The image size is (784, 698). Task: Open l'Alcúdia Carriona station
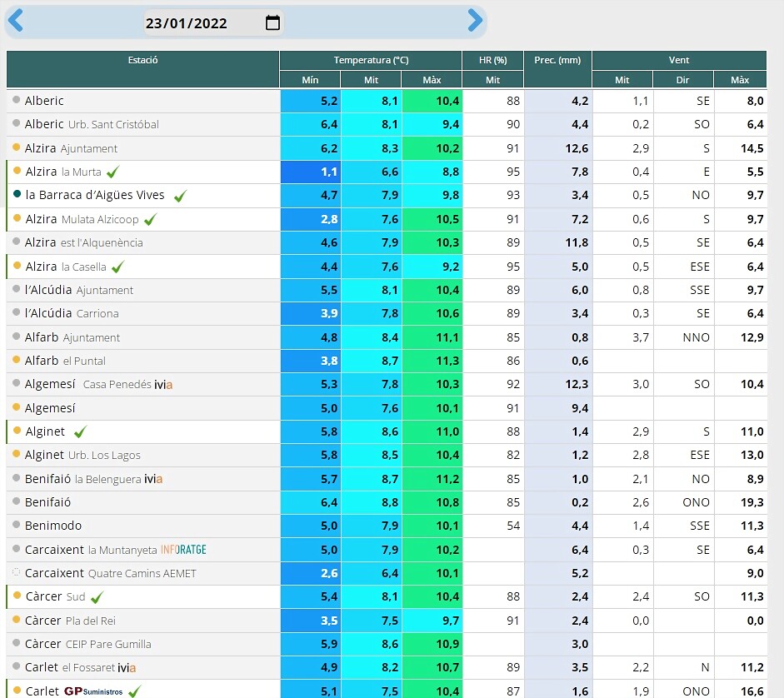pos(72,313)
